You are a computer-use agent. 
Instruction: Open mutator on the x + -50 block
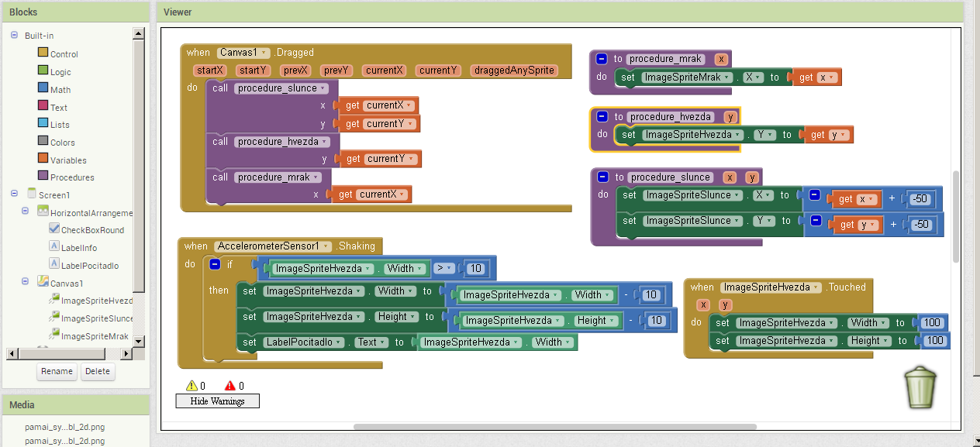[814, 194]
